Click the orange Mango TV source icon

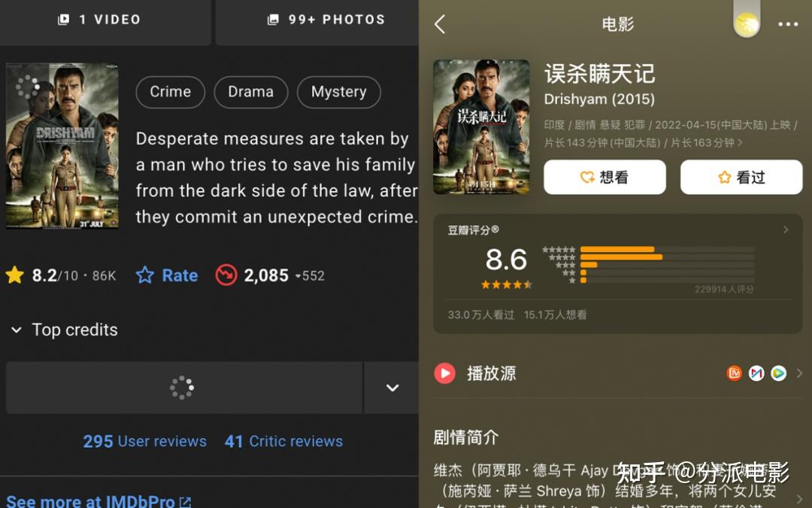point(734,373)
